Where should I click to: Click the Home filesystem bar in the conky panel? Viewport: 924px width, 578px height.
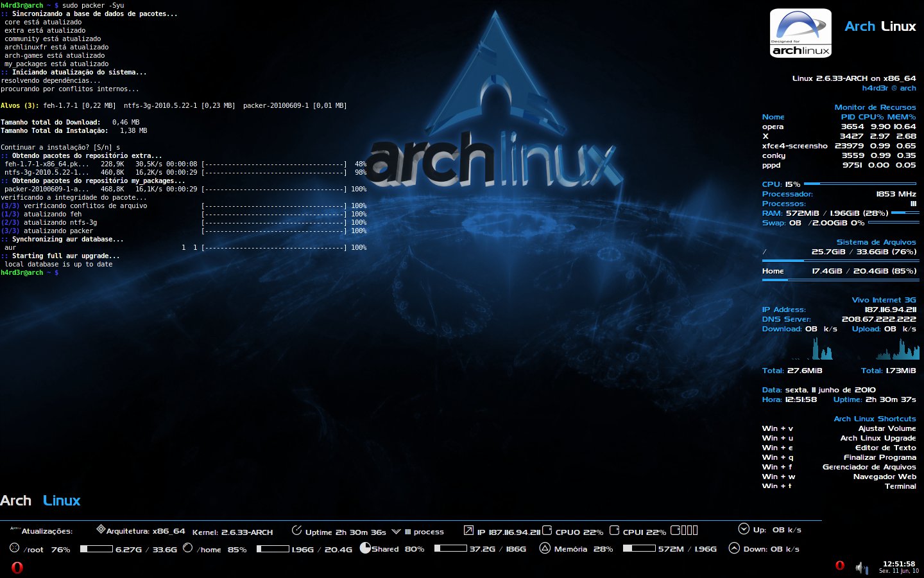[x=841, y=279]
